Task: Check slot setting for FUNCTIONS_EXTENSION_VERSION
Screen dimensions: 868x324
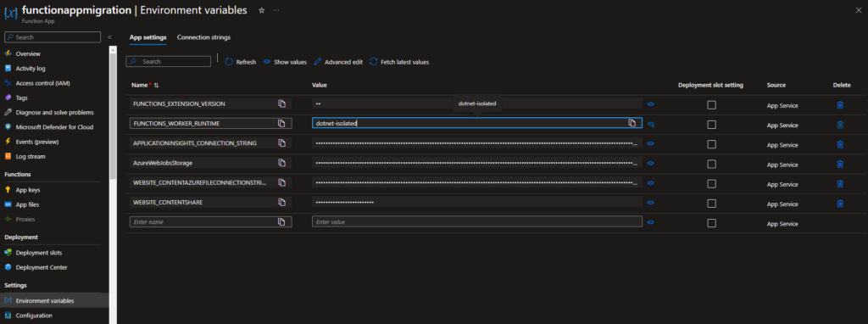Action: [711, 105]
